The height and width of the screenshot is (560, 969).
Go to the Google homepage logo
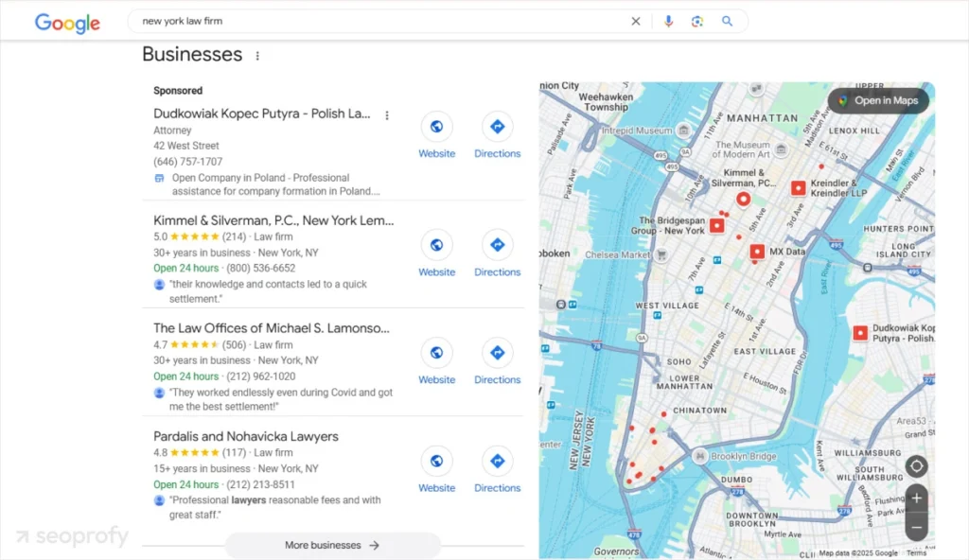(x=67, y=23)
